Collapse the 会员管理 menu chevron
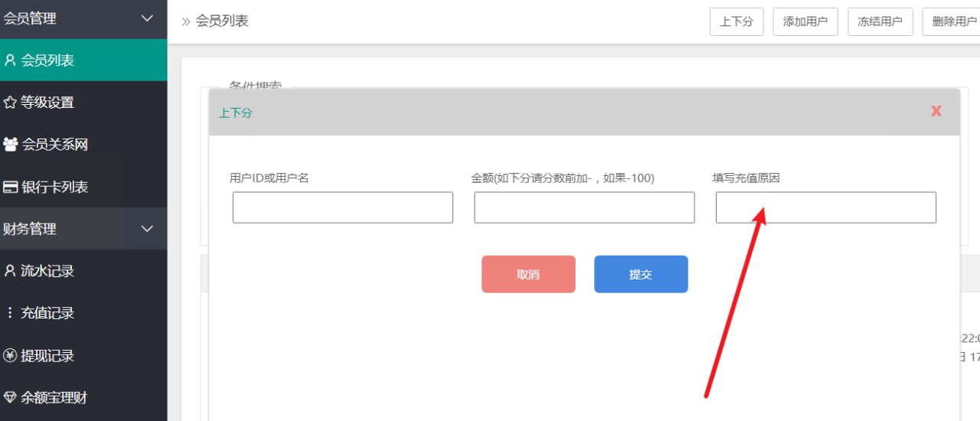This screenshot has height=421, width=980. [x=148, y=18]
